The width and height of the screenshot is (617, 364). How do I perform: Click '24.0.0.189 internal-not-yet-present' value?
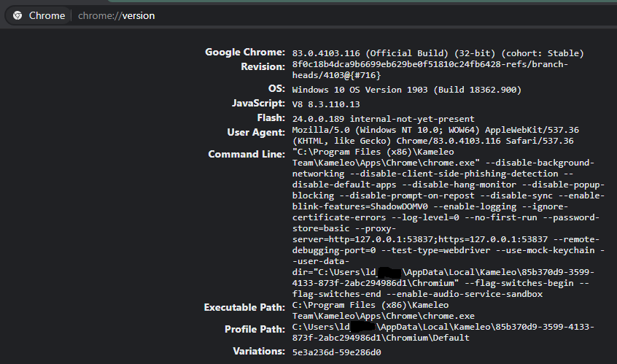(384, 119)
